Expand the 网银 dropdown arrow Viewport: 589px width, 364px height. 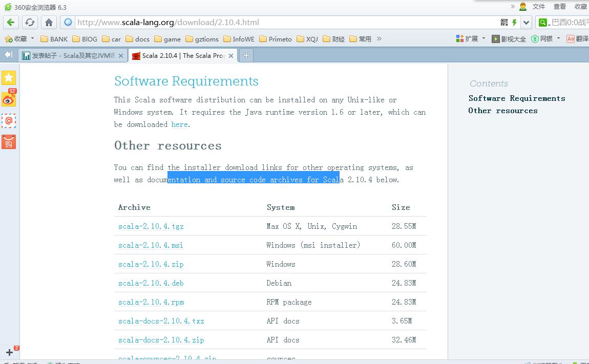click(559, 38)
